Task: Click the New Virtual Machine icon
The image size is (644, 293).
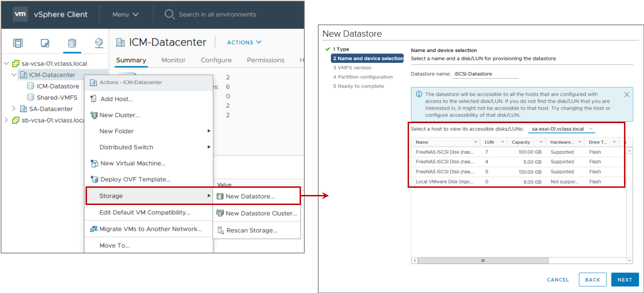Action: pos(94,163)
